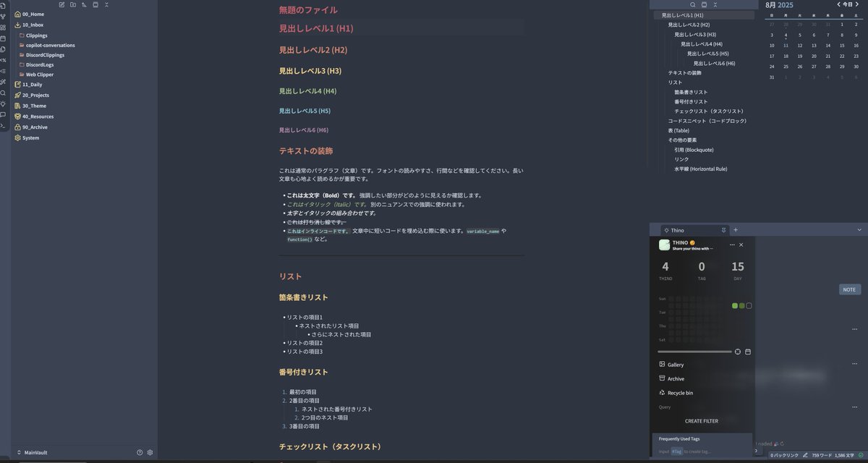The width and height of the screenshot is (868, 463).
Task: Open Recycle bin in Thino sidebar
Action: pos(676,393)
